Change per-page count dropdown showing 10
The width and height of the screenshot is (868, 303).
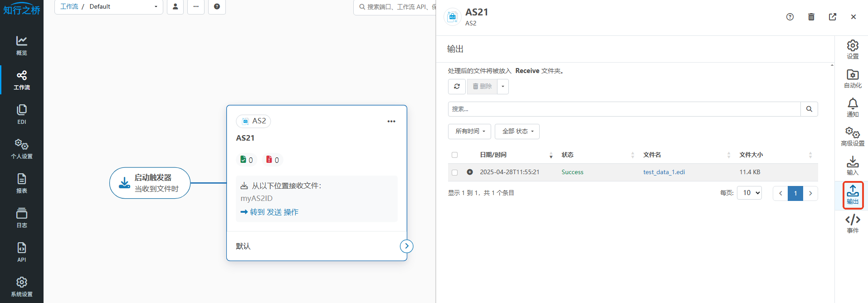tap(749, 193)
